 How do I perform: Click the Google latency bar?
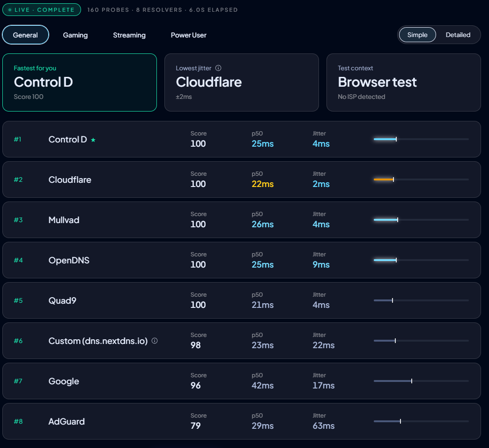point(421,381)
